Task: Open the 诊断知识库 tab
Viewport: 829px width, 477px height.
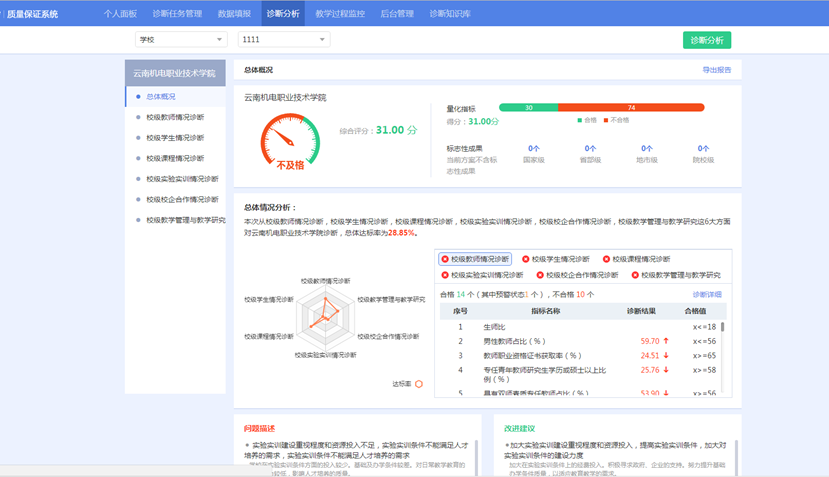Action: click(x=450, y=14)
